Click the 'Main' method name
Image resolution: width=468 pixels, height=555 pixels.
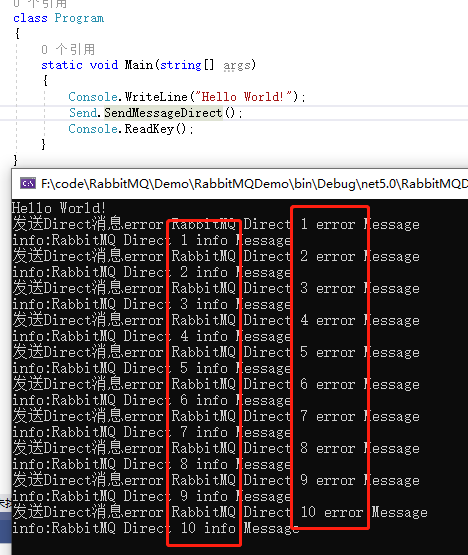click(x=138, y=65)
